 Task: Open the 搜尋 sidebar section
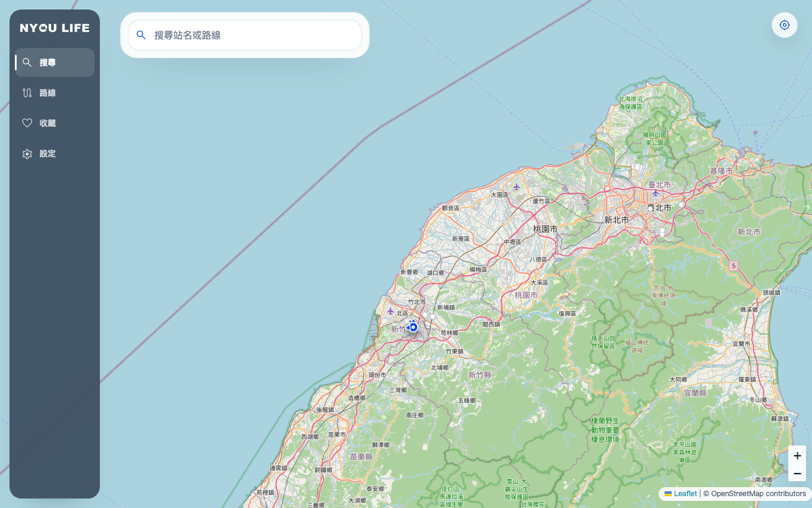[x=55, y=62]
